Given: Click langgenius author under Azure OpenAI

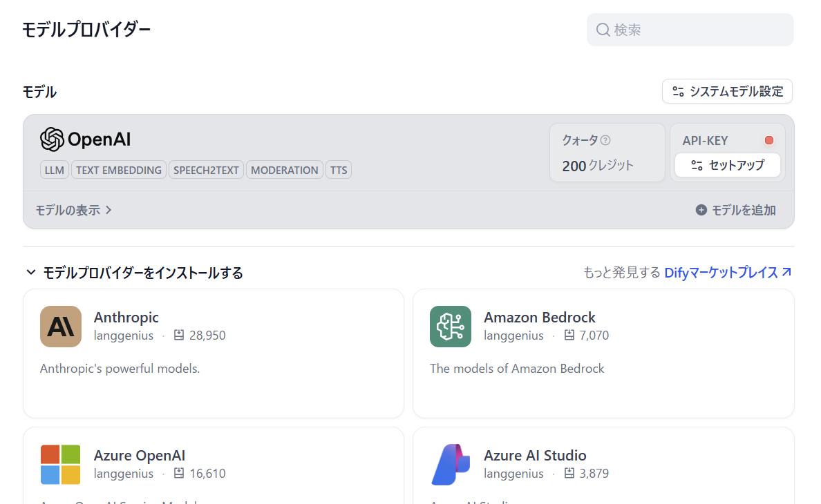Looking at the screenshot, I should pos(124,474).
